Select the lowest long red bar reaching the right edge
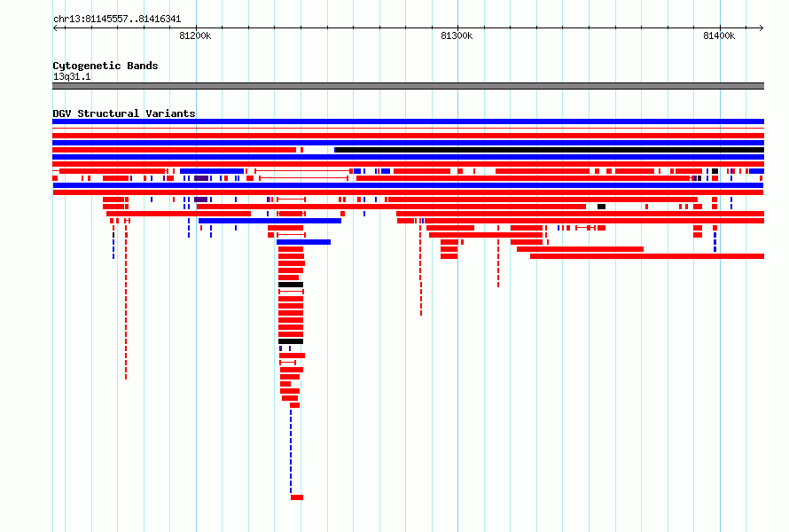 (x=647, y=256)
